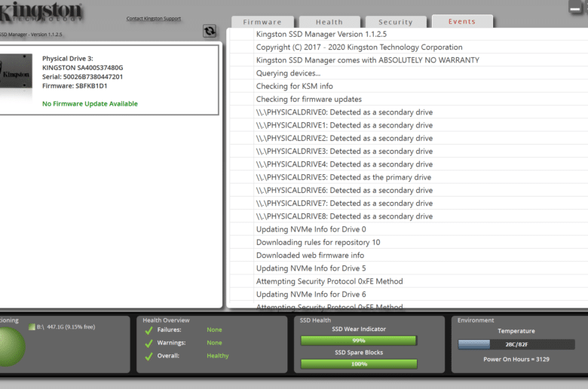Click the 'SSD Manager - Version 1.1.2.5' label
This screenshot has width=588, height=389.
(31, 35)
